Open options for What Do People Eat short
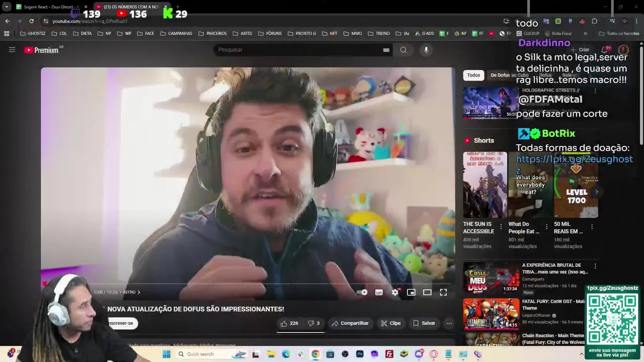Image resolution: width=644 pixels, height=362 pixels. (546, 227)
